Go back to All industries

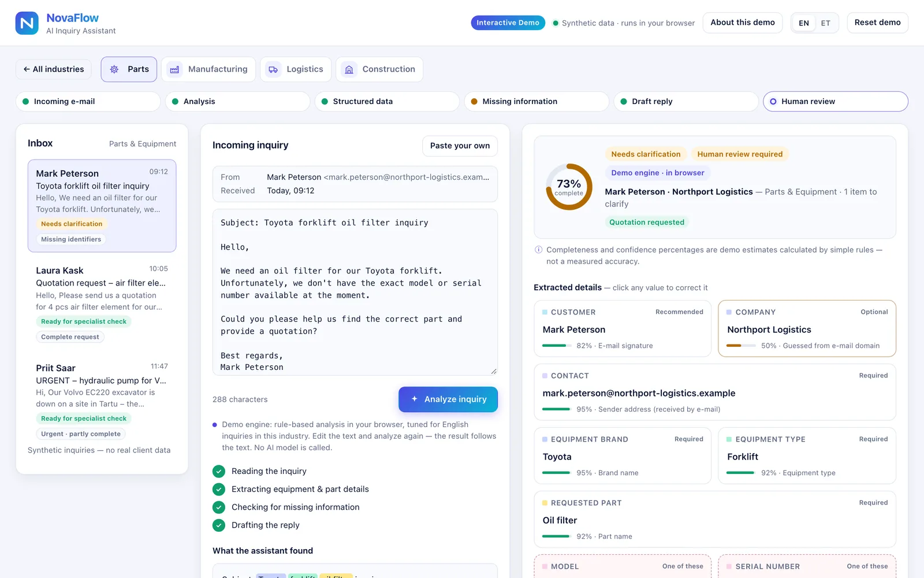pyautogui.click(x=54, y=69)
